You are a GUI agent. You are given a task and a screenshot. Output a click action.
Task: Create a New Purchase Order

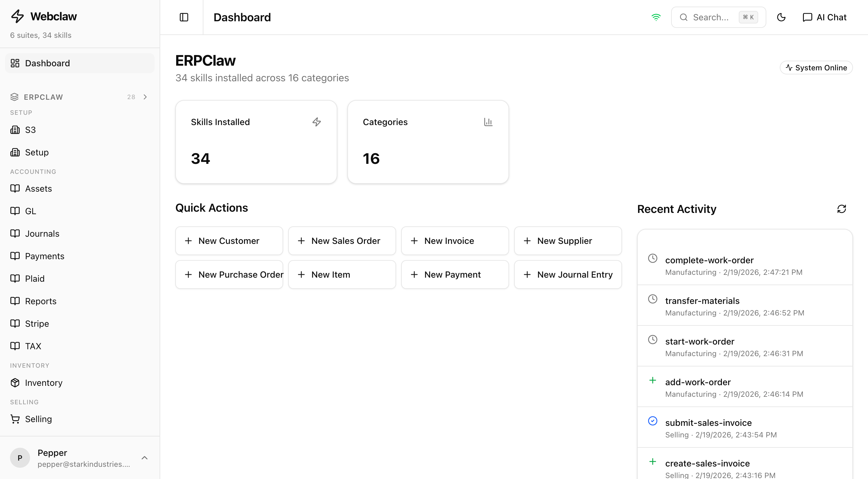pos(229,274)
